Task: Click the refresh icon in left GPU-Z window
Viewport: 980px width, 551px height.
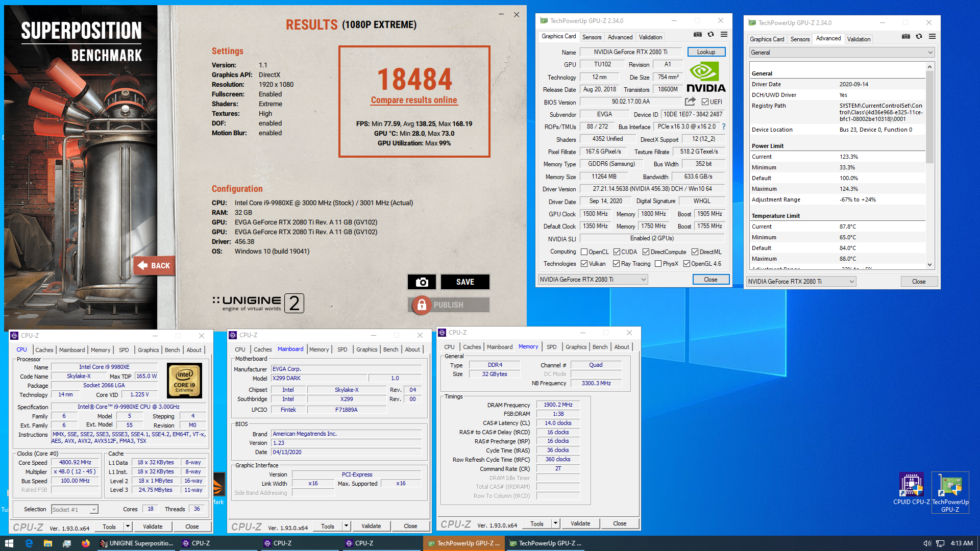Action: [710, 35]
